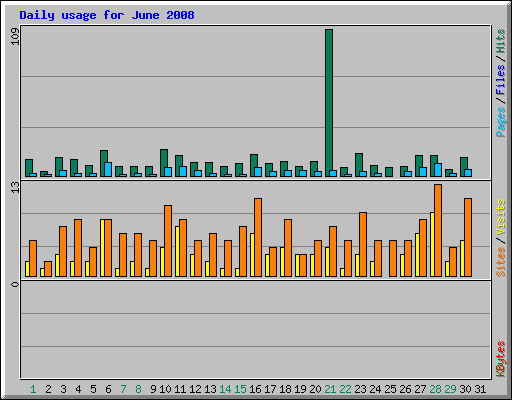
Task: Select the orange bar above day 16
Action: pos(258,237)
